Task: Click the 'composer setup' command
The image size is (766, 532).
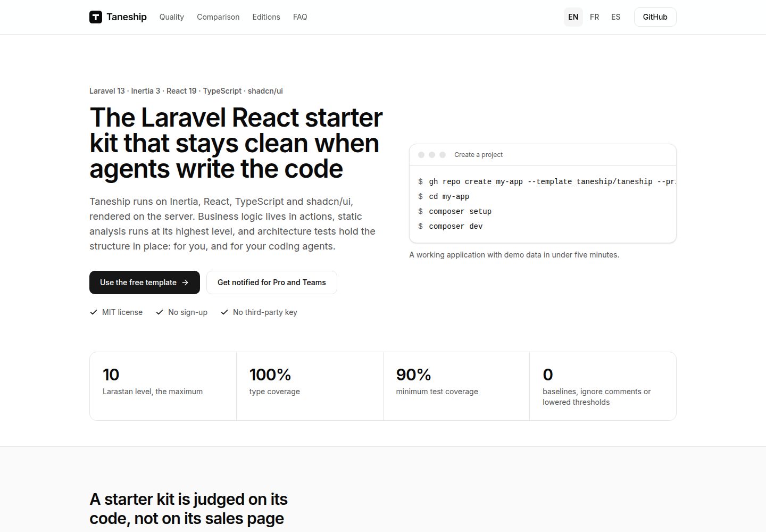Action: click(x=455, y=212)
